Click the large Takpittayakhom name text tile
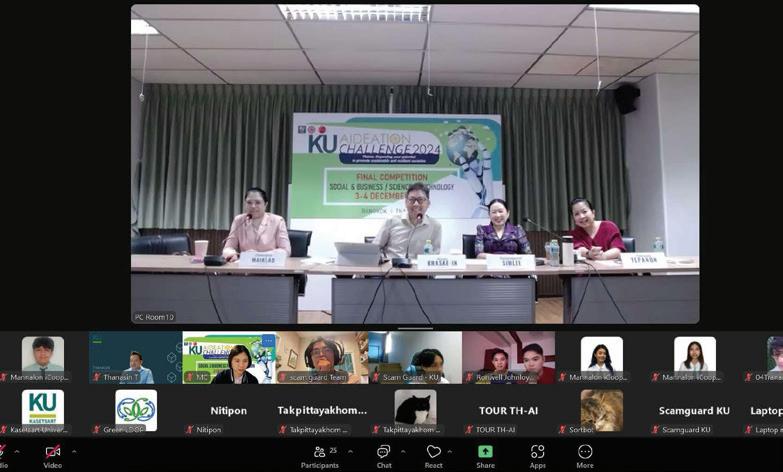 click(322, 411)
